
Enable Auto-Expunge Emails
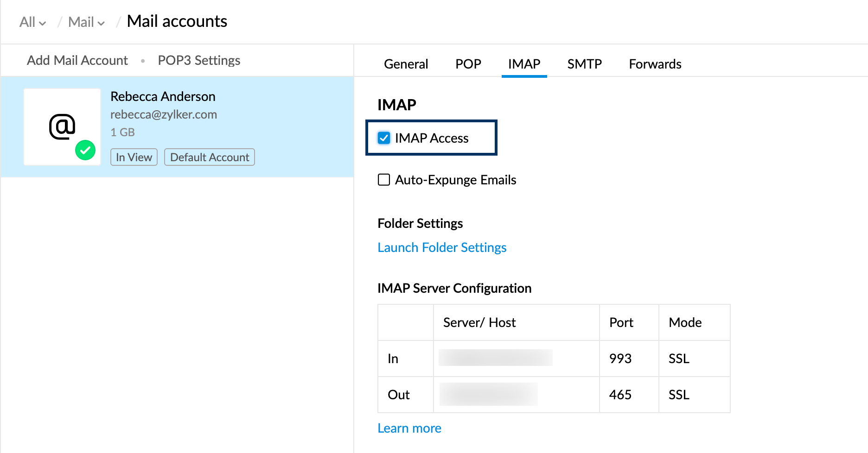383,180
